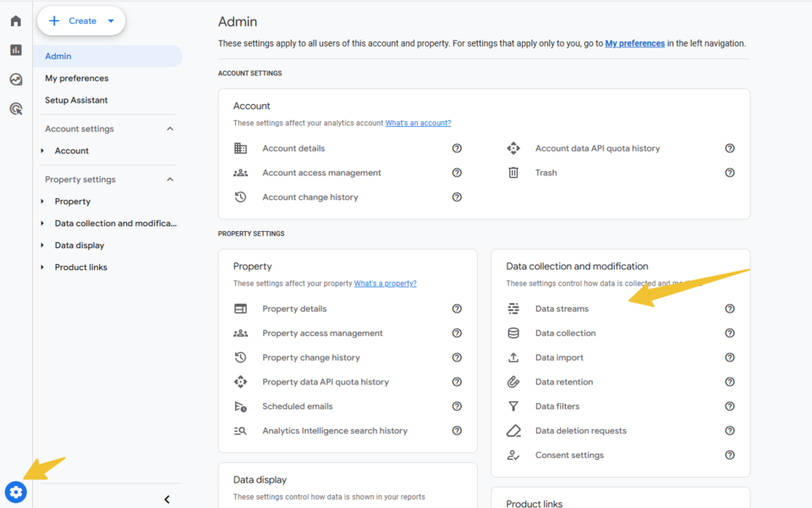Click the Admin gear icon
This screenshot has height=508, width=812.
(16, 491)
